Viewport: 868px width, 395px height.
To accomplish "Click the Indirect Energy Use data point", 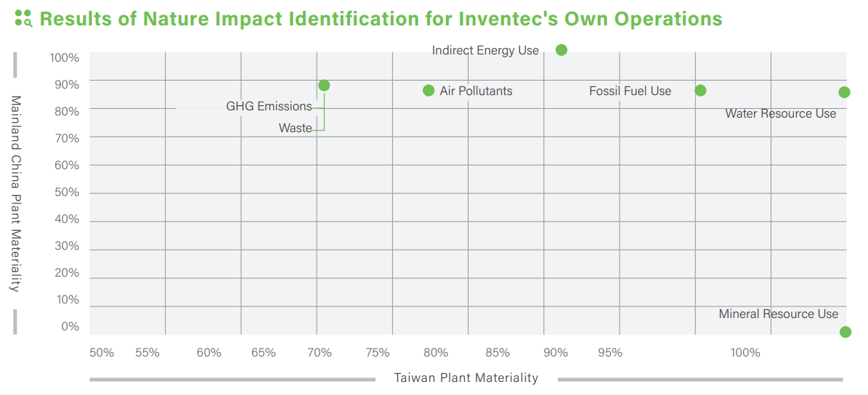I will [x=561, y=50].
